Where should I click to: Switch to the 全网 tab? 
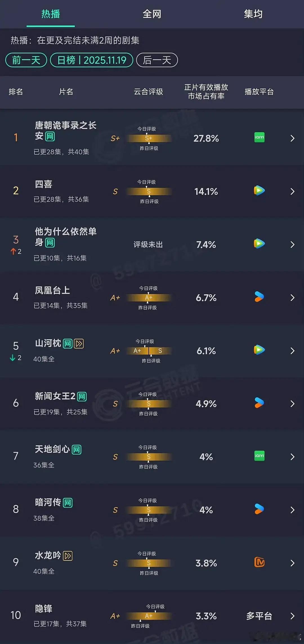tap(152, 14)
